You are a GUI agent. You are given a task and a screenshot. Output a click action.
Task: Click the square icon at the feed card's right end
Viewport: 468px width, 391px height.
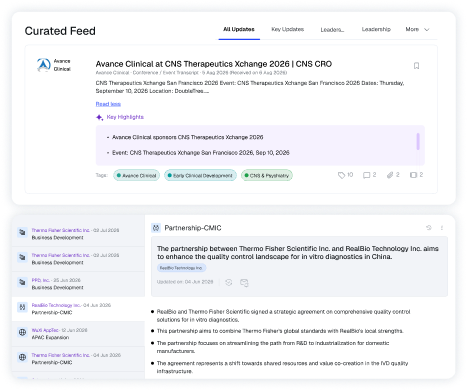413,175
